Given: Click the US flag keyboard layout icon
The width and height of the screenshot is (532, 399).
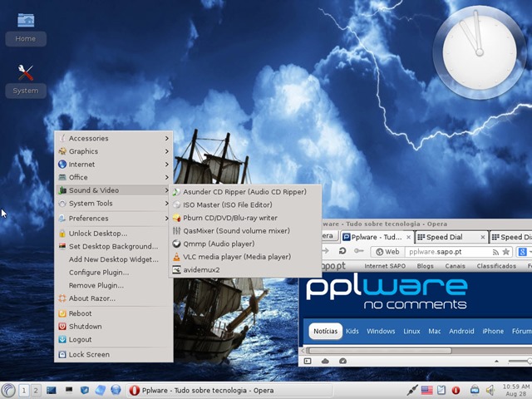Looking at the screenshot, I should 426,391.
